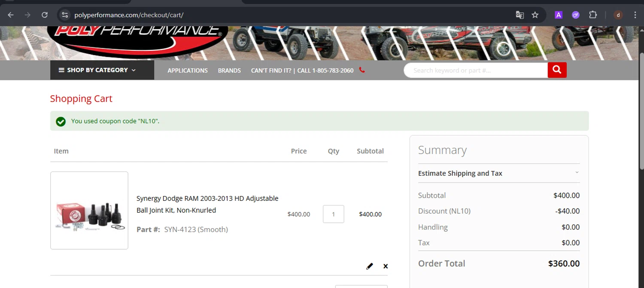Click the green coupon success checkmark
This screenshot has height=288, width=644.
point(61,122)
